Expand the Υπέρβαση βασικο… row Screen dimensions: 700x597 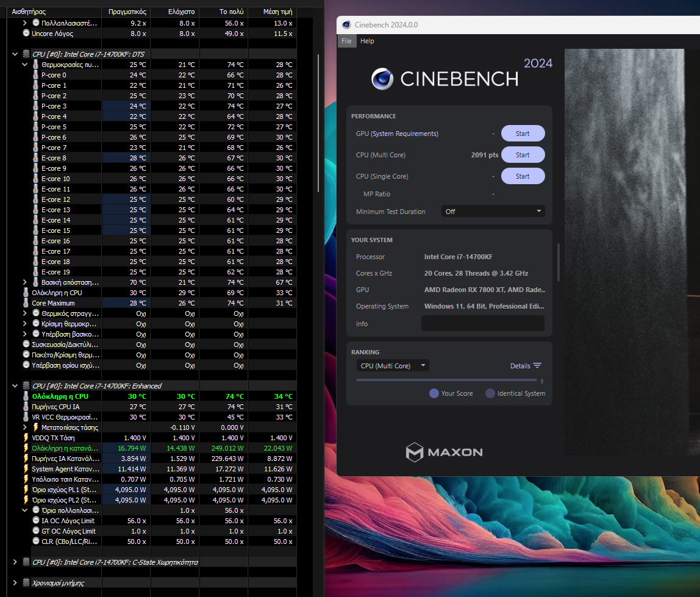(25, 334)
